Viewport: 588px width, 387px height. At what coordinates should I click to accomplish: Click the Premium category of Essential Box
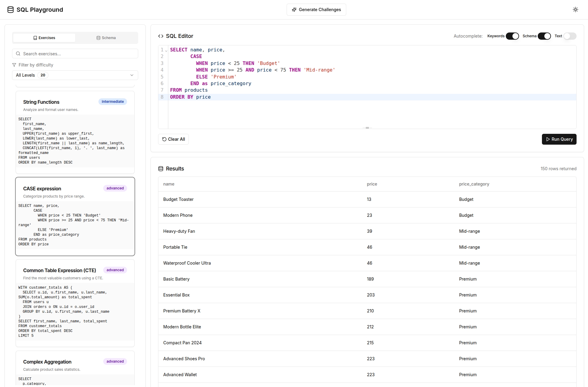468,295
